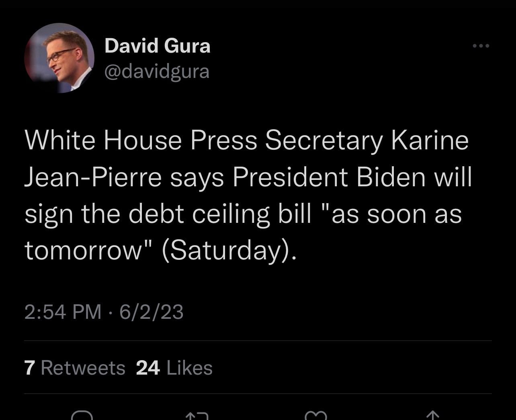This screenshot has height=420, width=516.
Task: Click the name Karine in tweet text
Action: (430, 141)
